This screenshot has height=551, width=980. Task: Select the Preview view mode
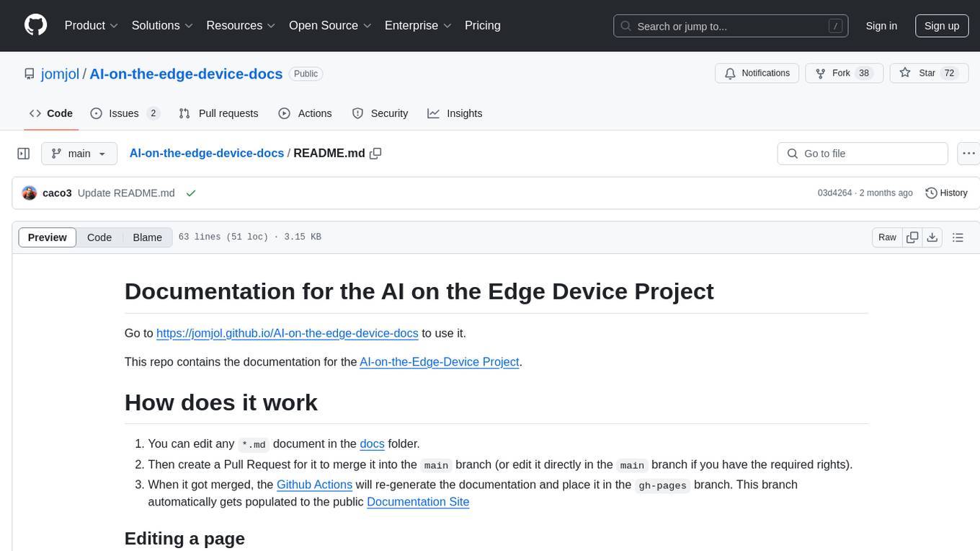click(x=48, y=237)
